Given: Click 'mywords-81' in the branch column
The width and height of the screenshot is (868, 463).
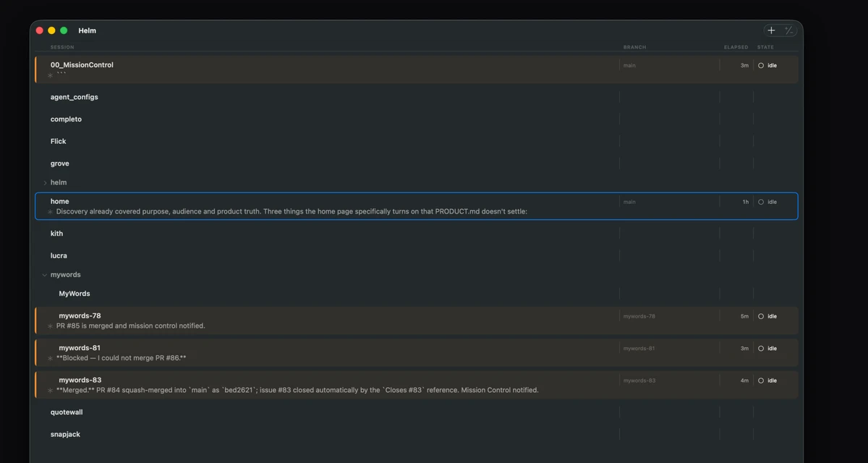Looking at the screenshot, I should point(639,349).
